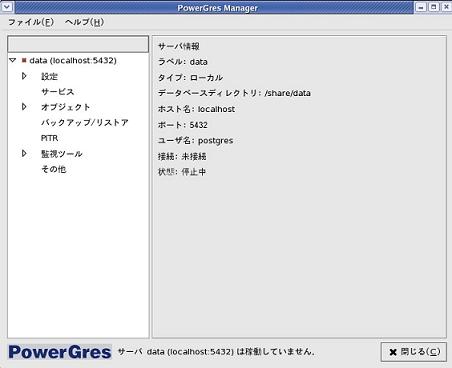The image size is (452, 368).
Task: Select the バックアップ/リストア tree item
Action: tap(85, 122)
